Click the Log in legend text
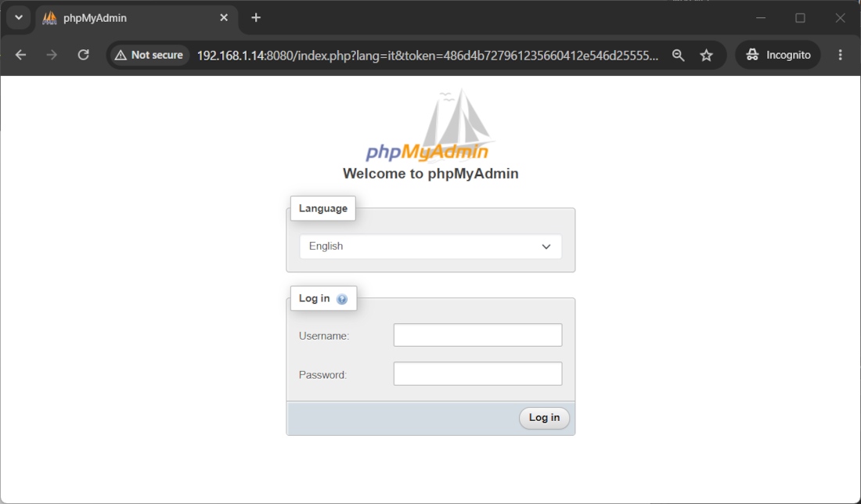 314,298
